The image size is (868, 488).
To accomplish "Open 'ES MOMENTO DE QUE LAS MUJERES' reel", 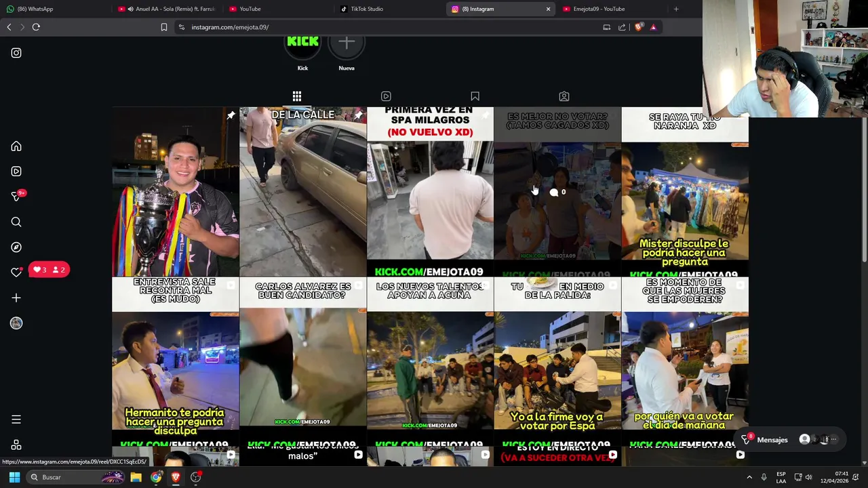I will 685,361.
